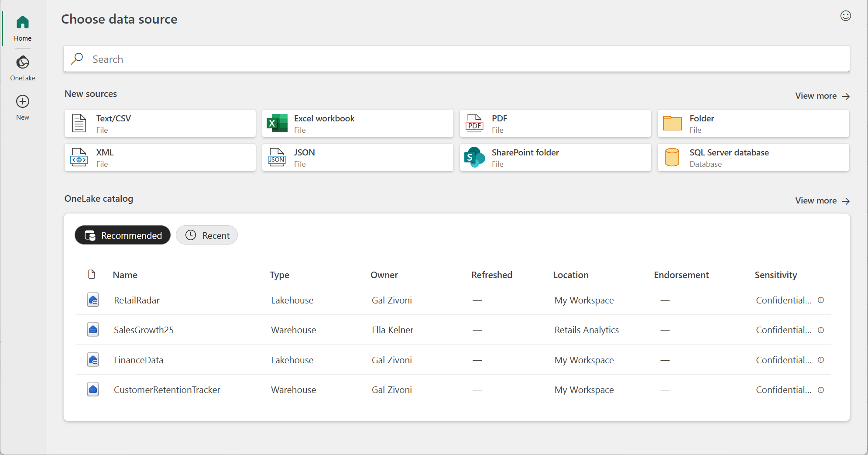The height and width of the screenshot is (455, 868).
Task: Click My Workspace in FinanceData row
Action: tap(584, 360)
